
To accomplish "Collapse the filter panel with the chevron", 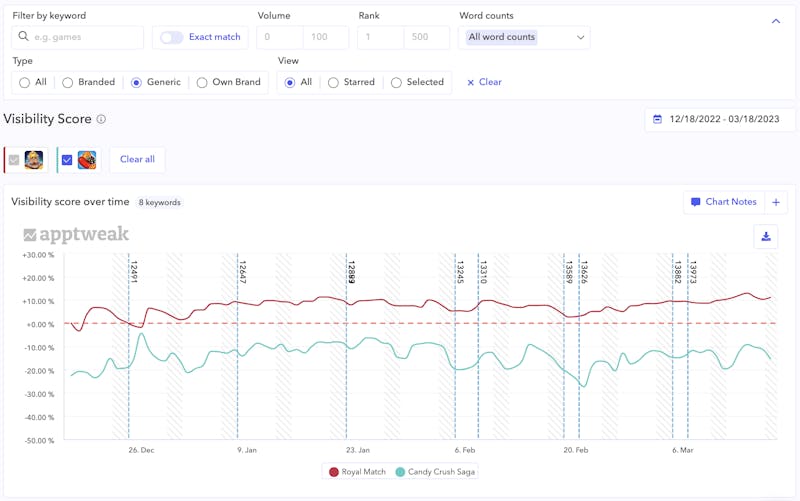I will click(x=775, y=21).
